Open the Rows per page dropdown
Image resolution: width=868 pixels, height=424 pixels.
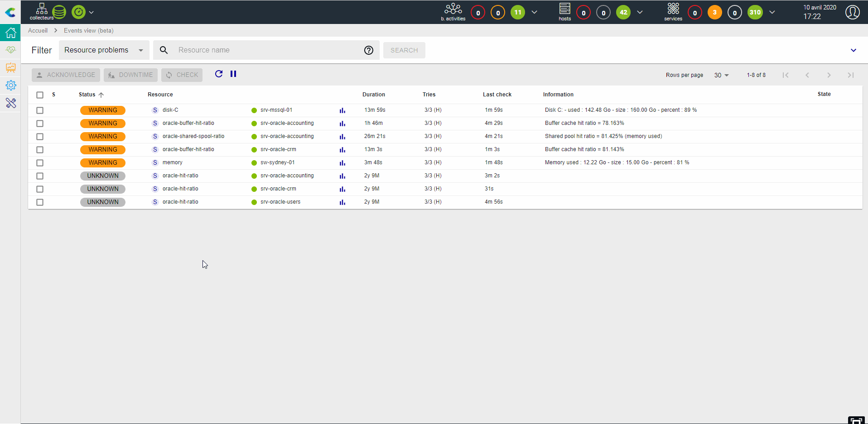point(722,75)
